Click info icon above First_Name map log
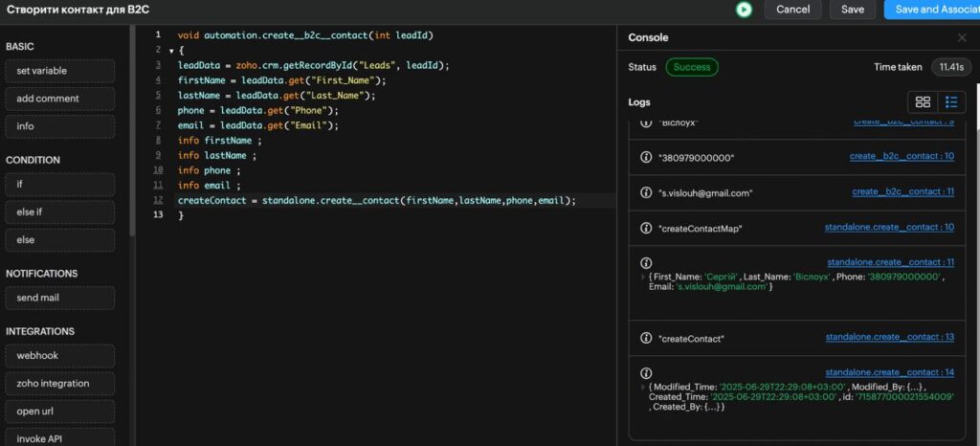 pos(646,263)
